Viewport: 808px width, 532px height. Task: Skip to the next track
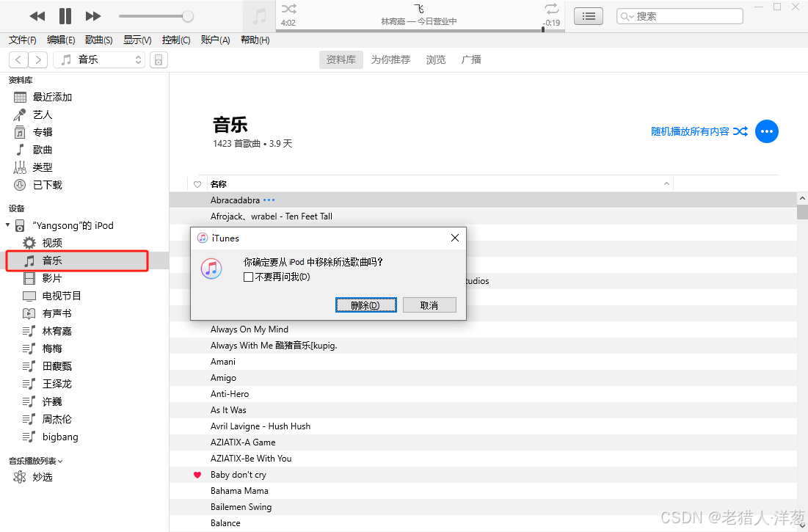pyautogui.click(x=92, y=16)
